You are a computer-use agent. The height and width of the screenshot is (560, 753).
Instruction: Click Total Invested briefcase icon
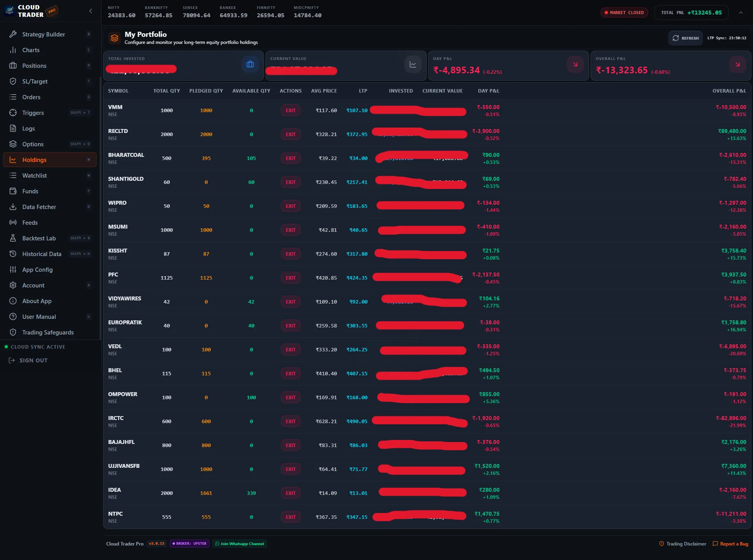point(250,64)
